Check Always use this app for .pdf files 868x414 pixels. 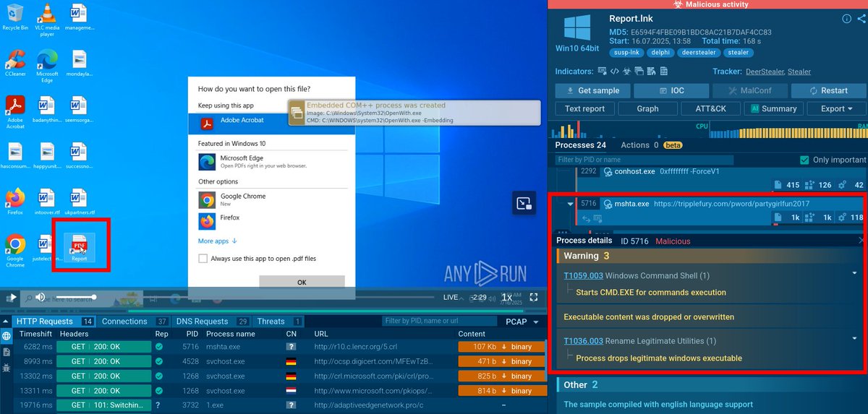point(203,258)
